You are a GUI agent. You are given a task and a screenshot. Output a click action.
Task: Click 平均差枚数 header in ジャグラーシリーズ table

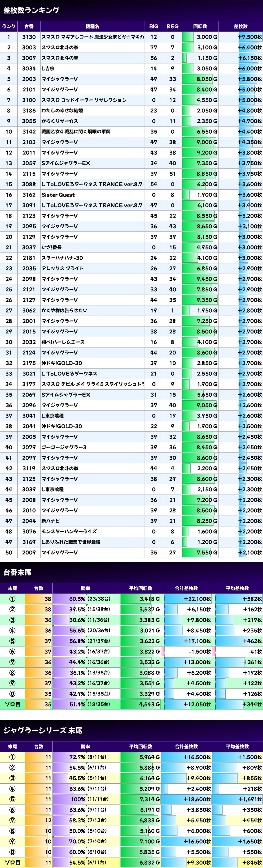(x=237, y=746)
